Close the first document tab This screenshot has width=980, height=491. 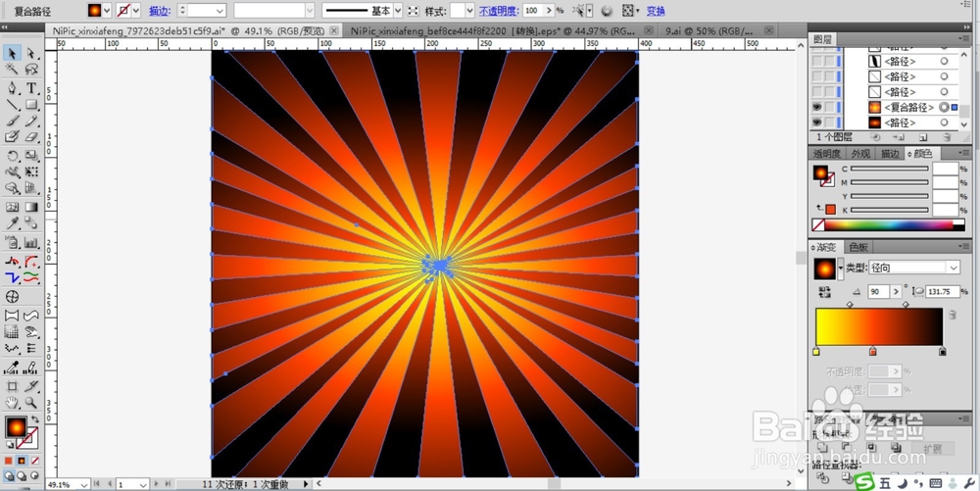[334, 30]
